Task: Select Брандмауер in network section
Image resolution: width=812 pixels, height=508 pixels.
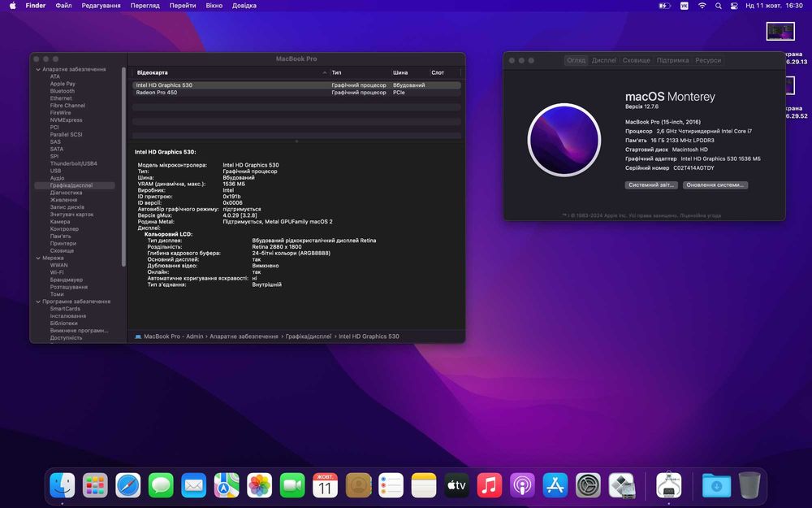Action: (67, 280)
